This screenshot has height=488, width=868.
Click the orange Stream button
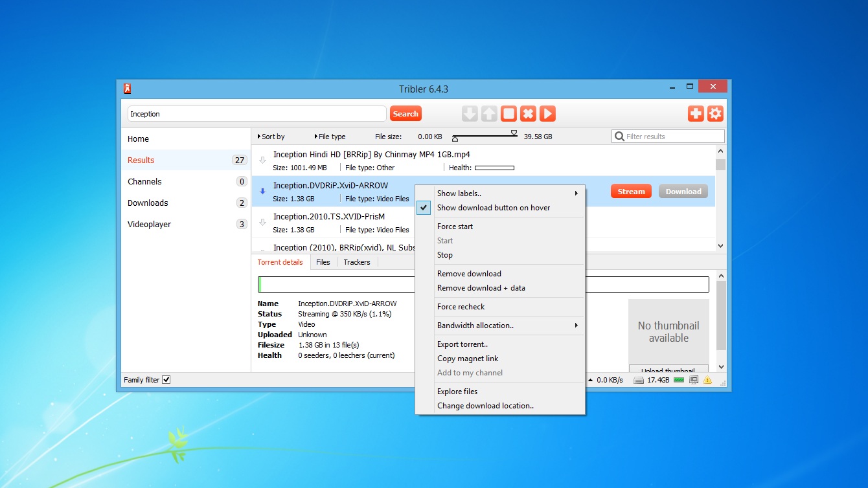click(x=631, y=192)
